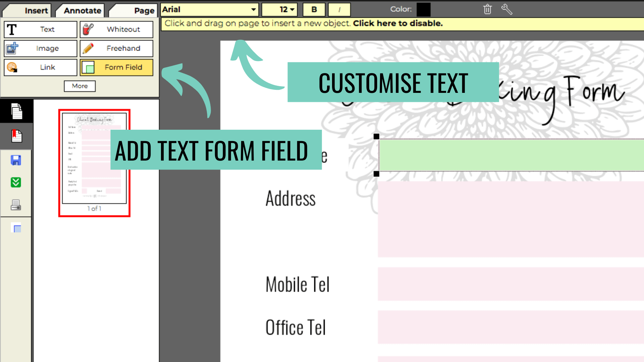Image resolution: width=644 pixels, height=362 pixels.
Task: Select the Image insert tool
Action: point(40,49)
